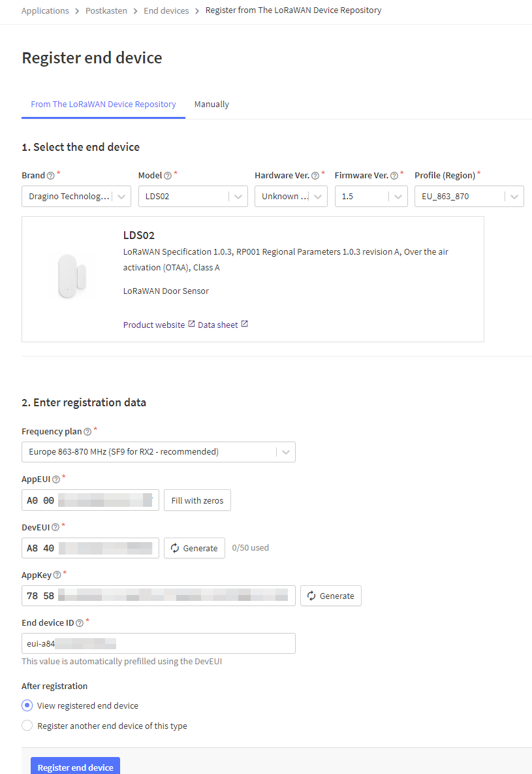The width and height of the screenshot is (532, 774).
Task: Generate a new DevEUI
Action: coord(195,548)
